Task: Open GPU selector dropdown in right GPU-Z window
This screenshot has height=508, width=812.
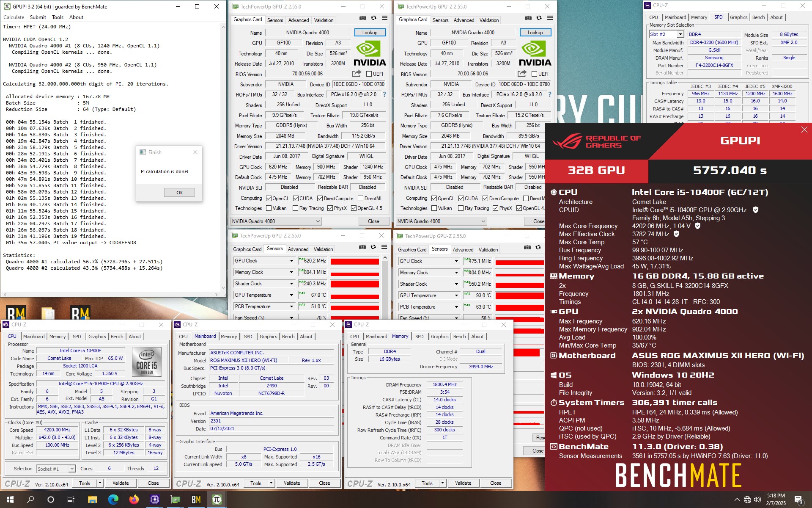Action: (442, 221)
